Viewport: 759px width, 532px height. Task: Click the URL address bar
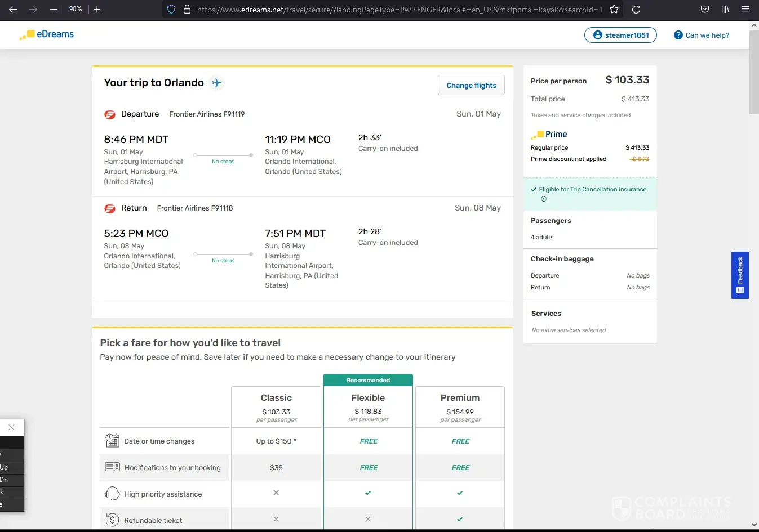pos(394,9)
